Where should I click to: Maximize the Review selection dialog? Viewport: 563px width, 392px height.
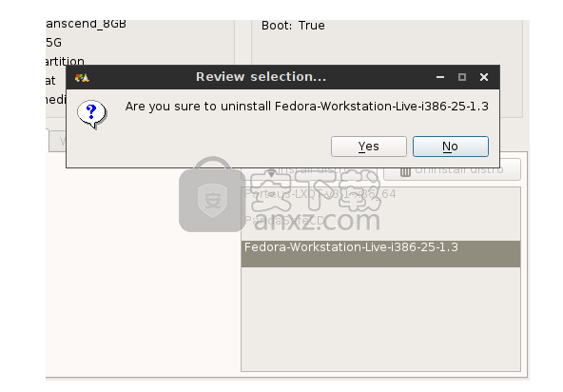[462, 77]
